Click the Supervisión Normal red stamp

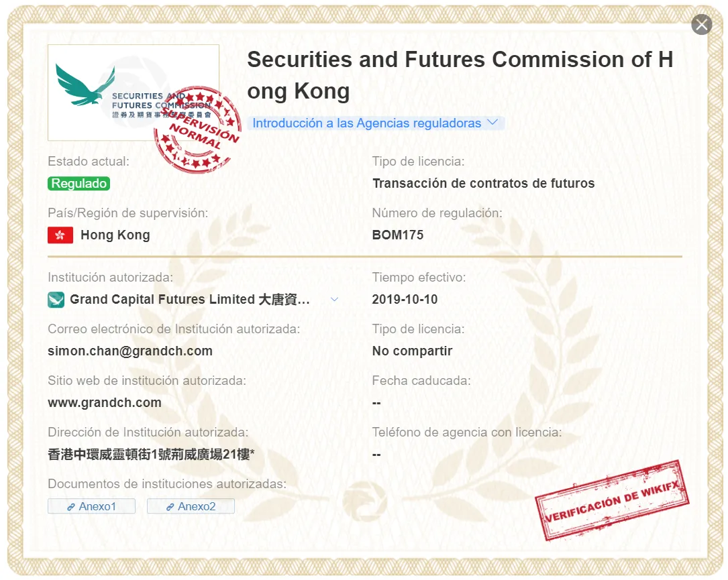[198, 129]
